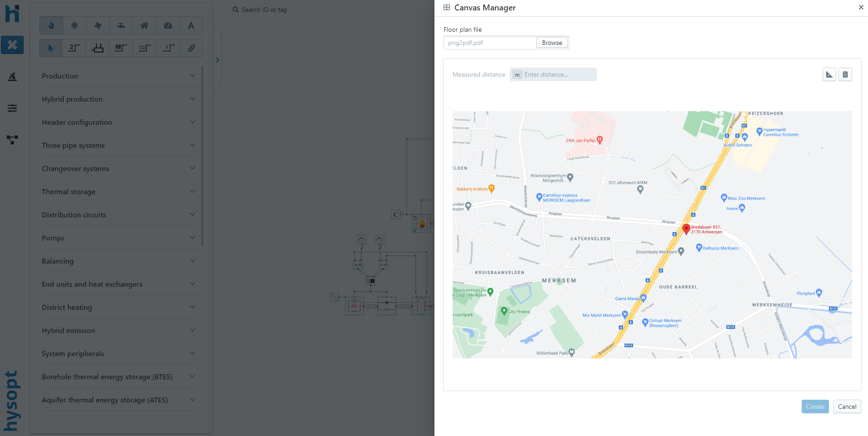Expand the District heating category

[119, 307]
